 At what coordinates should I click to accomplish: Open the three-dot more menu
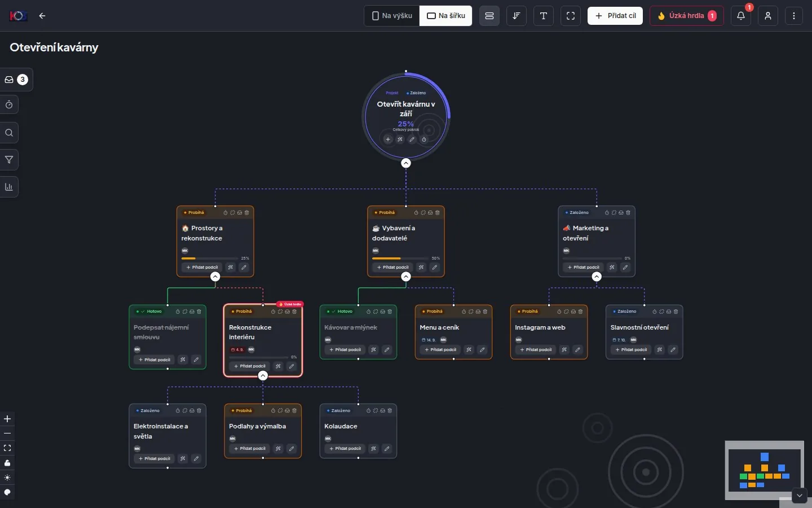tap(794, 16)
